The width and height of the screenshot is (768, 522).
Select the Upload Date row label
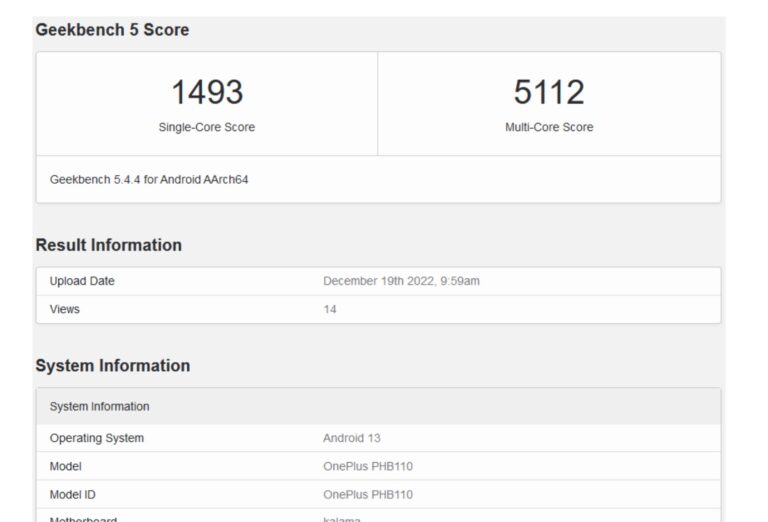(82, 281)
